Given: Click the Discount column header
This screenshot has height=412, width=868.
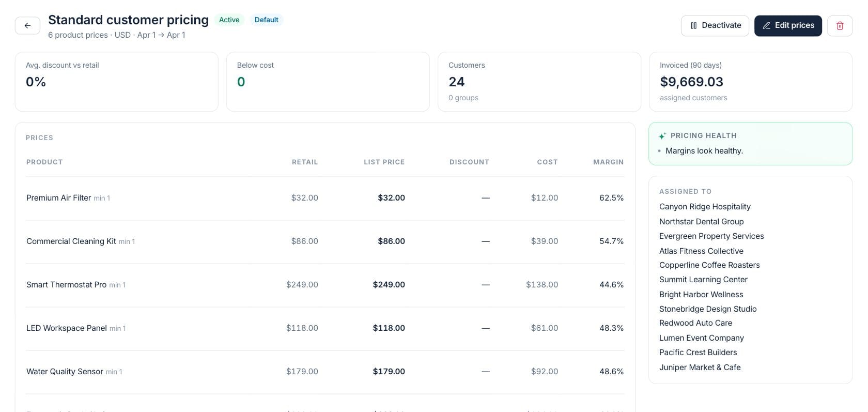Looking at the screenshot, I should [x=469, y=162].
